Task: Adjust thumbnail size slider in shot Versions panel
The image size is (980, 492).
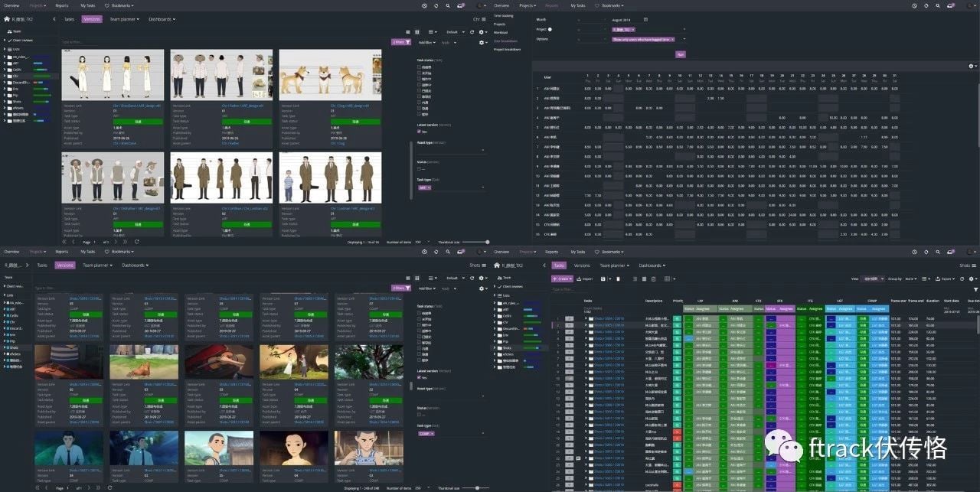Action: click(x=475, y=487)
